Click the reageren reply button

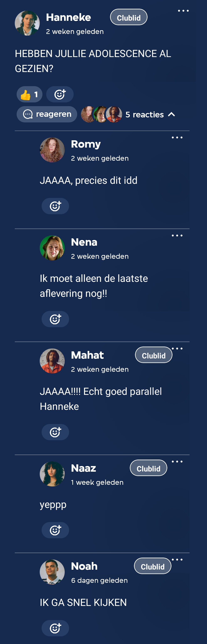(x=47, y=114)
